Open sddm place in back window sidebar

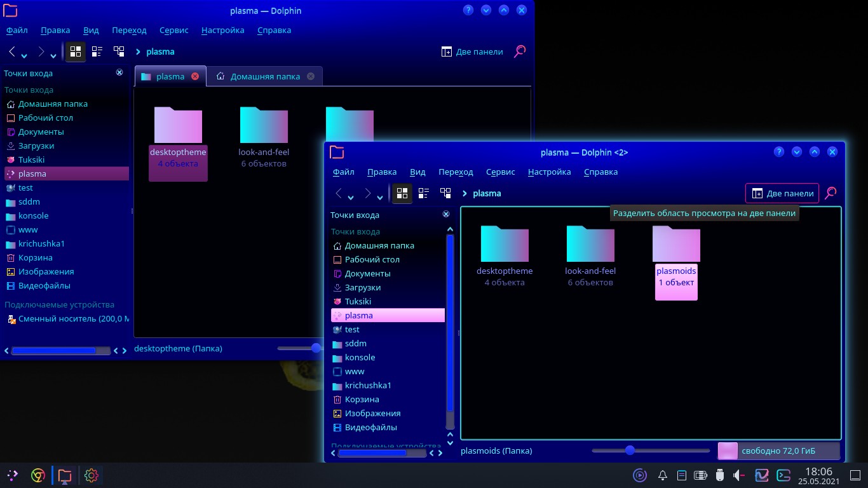coord(67,201)
